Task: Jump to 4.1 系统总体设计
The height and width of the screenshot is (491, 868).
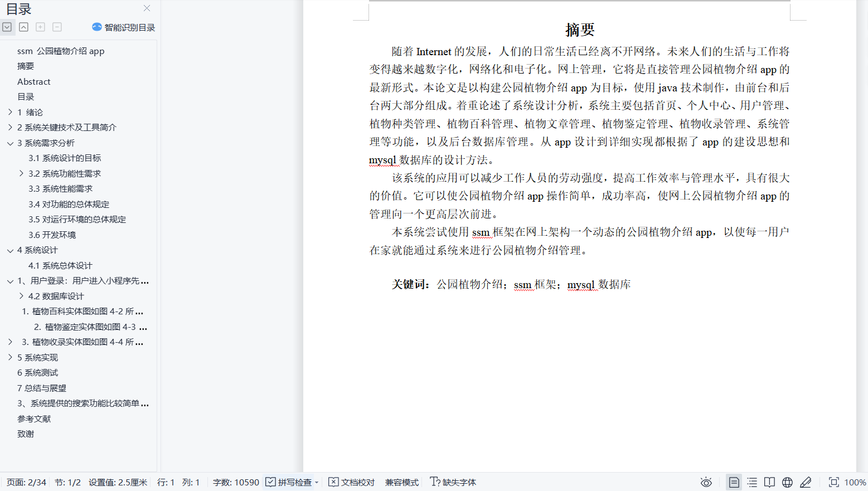Action: pyautogui.click(x=60, y=265)
